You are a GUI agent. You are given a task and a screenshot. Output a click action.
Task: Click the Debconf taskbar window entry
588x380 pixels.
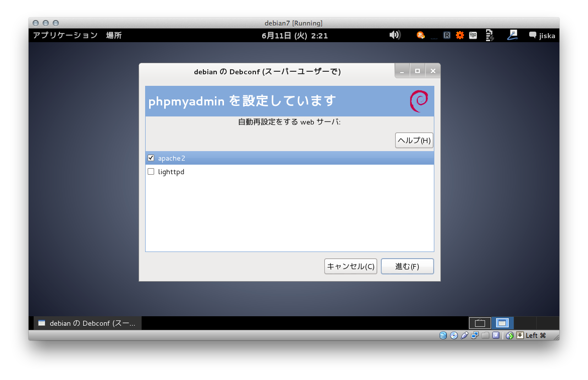(x=88, y=323)
